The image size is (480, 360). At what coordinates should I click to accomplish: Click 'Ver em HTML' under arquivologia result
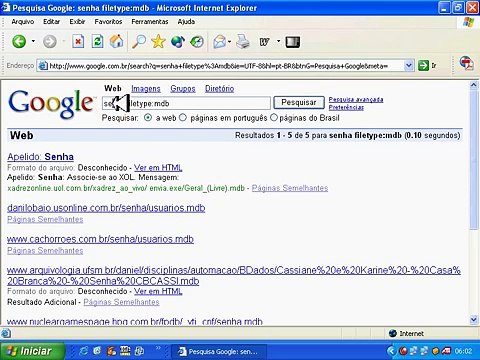(158, 291)
